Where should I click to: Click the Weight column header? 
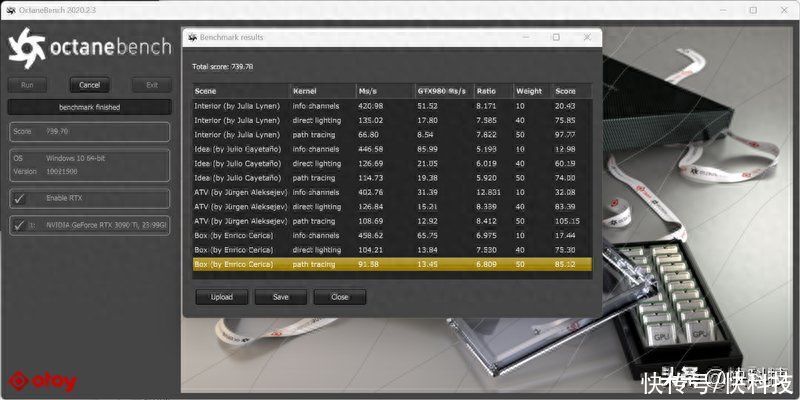[x=532, y=91]
